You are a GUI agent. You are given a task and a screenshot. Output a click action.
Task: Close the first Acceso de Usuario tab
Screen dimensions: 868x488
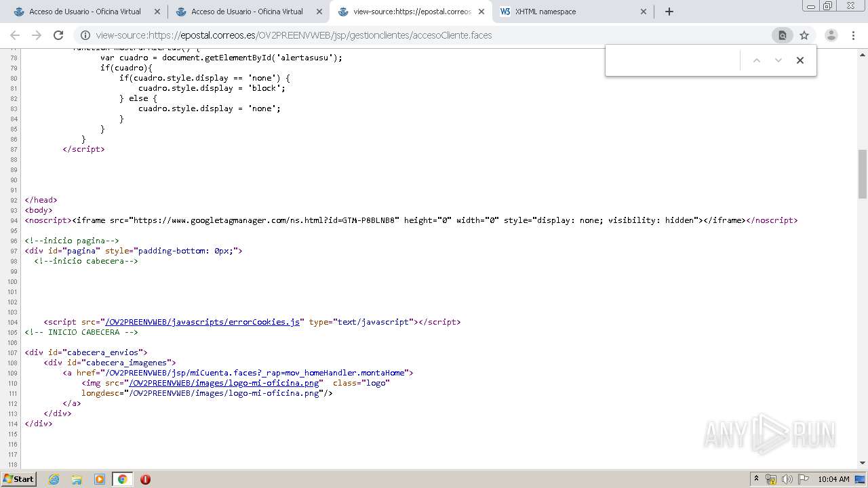pyautogui.click(x=157, y=12)
